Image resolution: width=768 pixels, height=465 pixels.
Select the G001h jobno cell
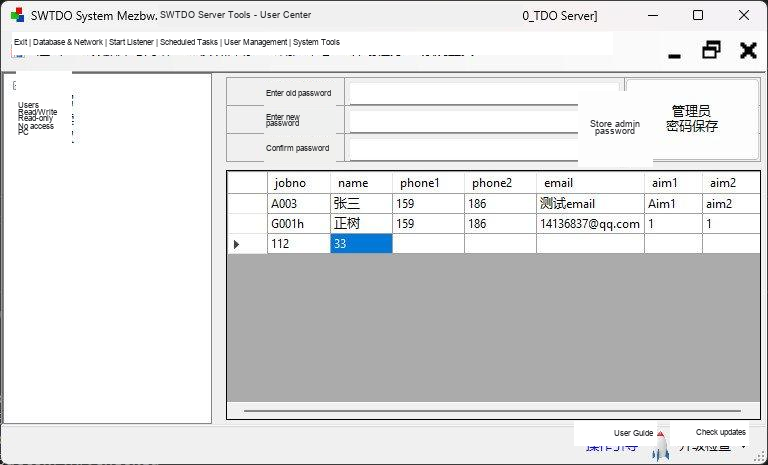tap(299, 223)
